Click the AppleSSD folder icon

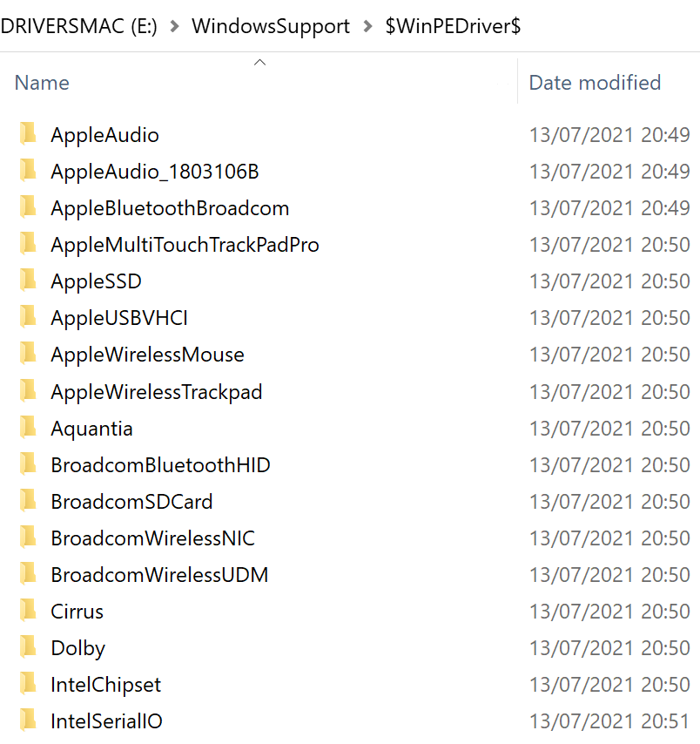[28, 280]
